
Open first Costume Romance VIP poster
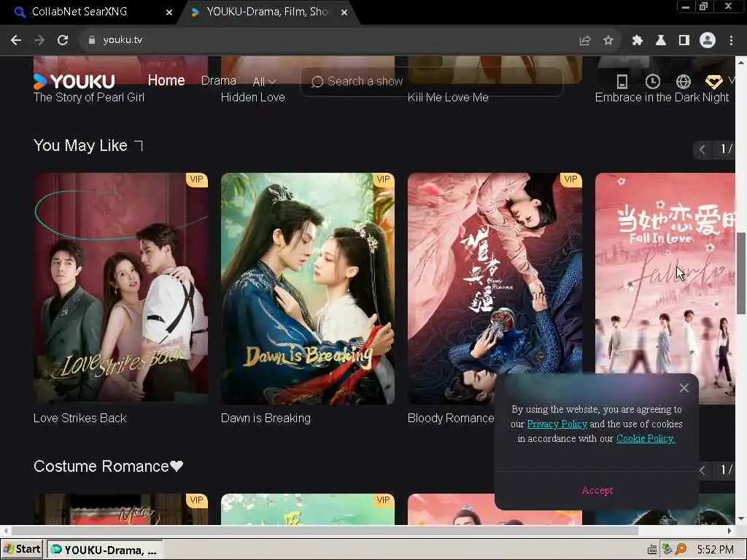120,509
